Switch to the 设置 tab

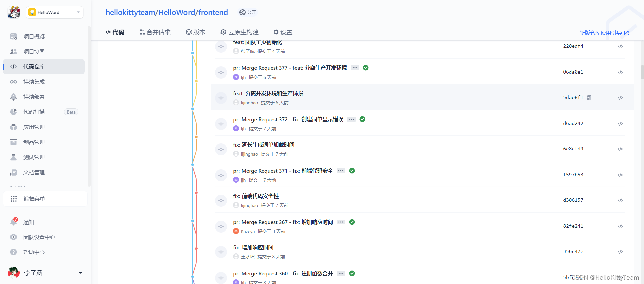[283, 32]
